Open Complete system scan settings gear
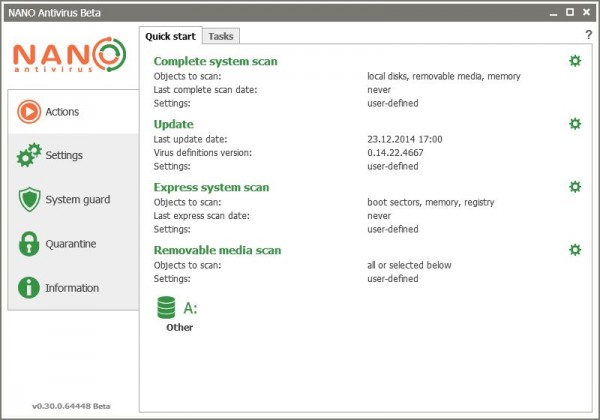This screenshot has width=600, height=420. (575, 61)
